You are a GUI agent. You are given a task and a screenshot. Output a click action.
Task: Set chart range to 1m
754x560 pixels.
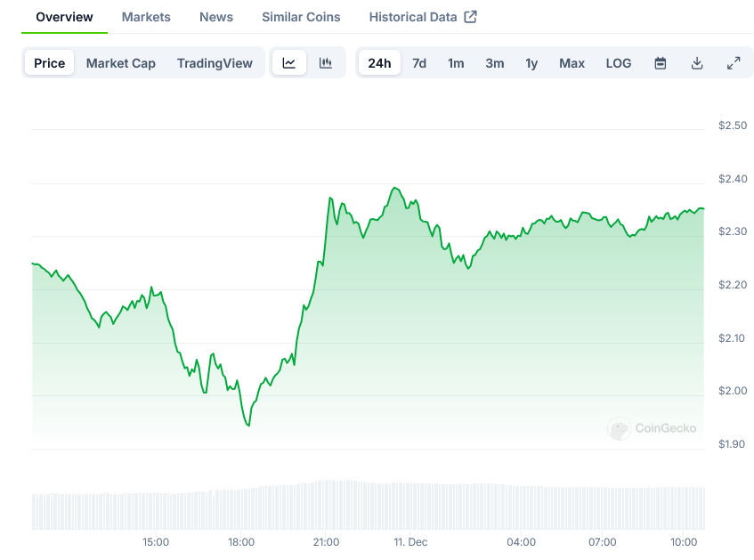tap(456, 63)
